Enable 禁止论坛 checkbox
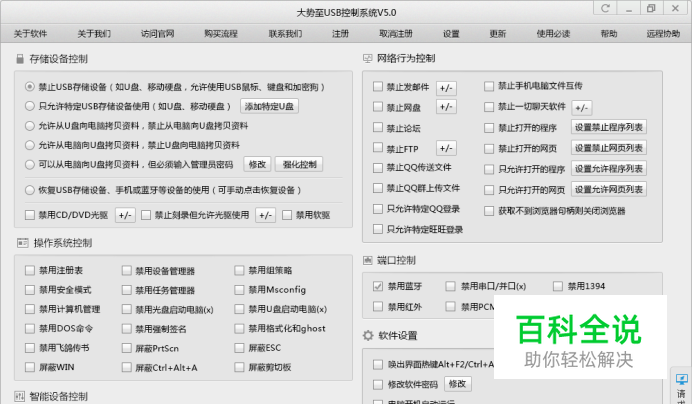The height and width of the screenshot is (404, 692). (378, 127)
